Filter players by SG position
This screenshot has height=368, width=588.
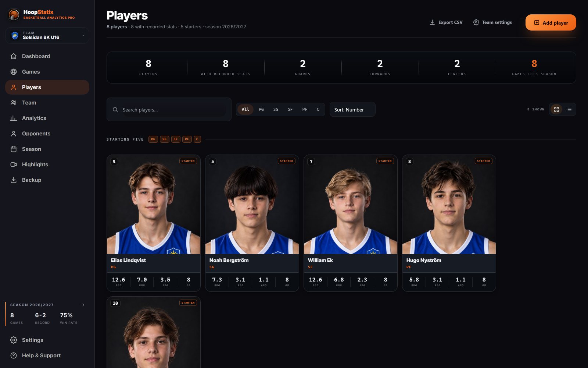[x=276, y=109]
